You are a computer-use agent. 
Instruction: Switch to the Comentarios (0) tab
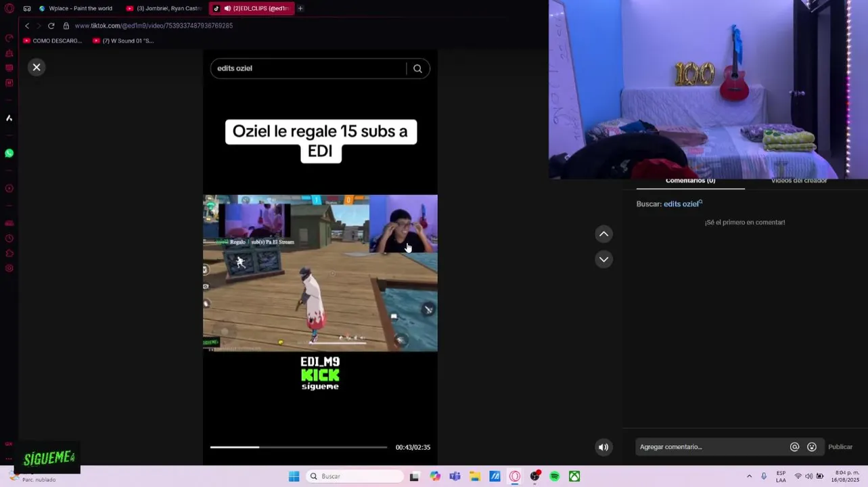pyautogui.click(x=690, y=181)
